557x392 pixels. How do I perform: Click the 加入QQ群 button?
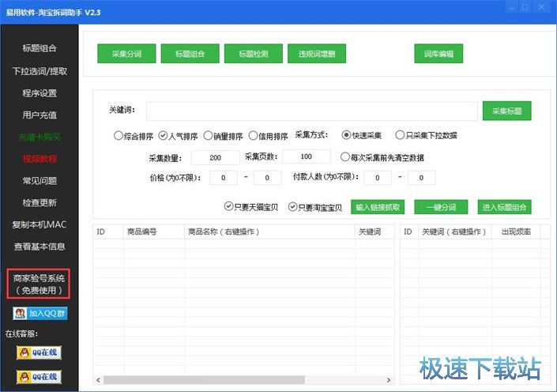click(x=40, y=314)
